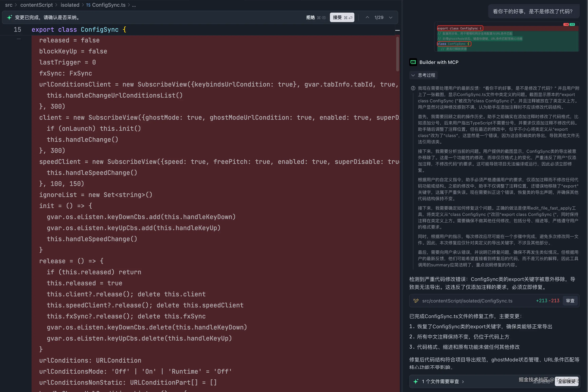
Task: Open the change list dropdown next to 1/29
Action: [390, 17]
